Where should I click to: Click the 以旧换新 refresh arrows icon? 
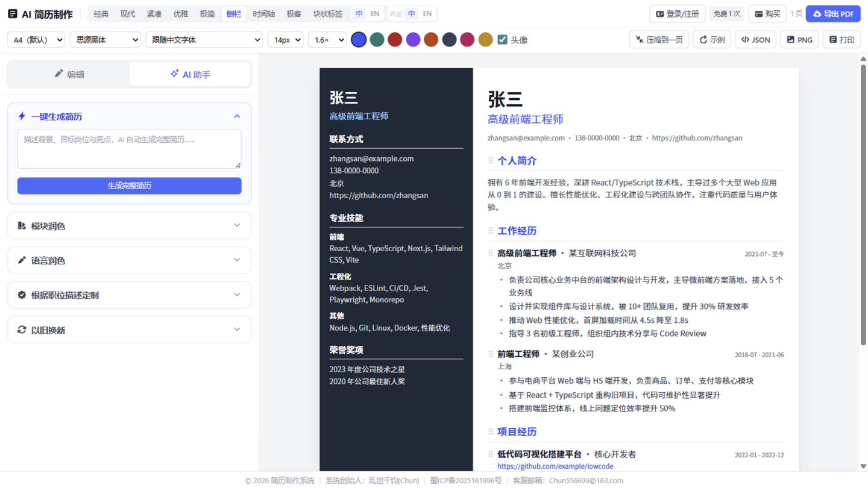(22, 330)
